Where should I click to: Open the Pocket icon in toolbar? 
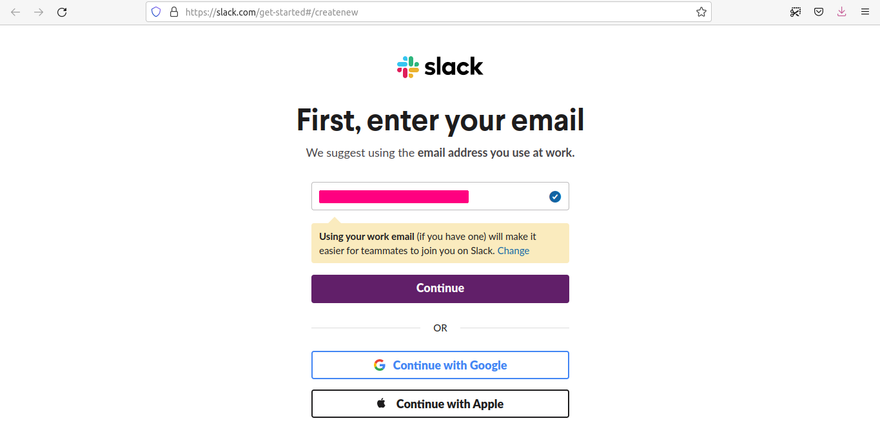[819, 12]
